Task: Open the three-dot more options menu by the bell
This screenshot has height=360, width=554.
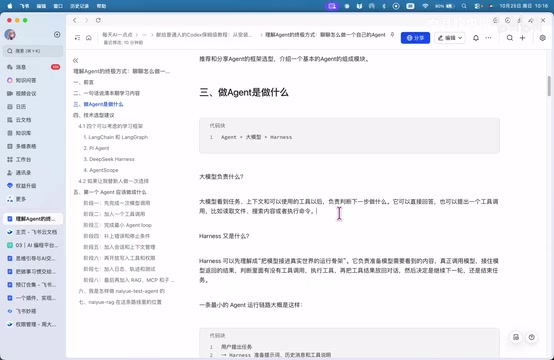Action: click(488, 38)
